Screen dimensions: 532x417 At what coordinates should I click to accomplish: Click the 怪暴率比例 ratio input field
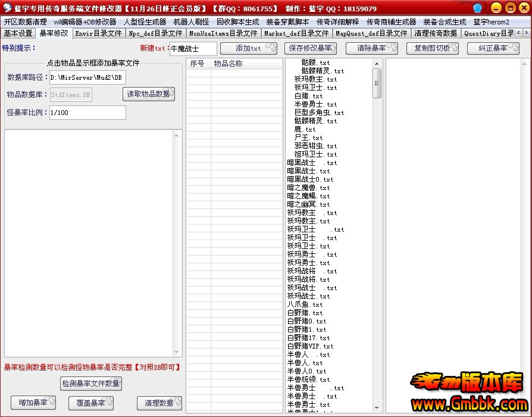click(x=87, y=113)
